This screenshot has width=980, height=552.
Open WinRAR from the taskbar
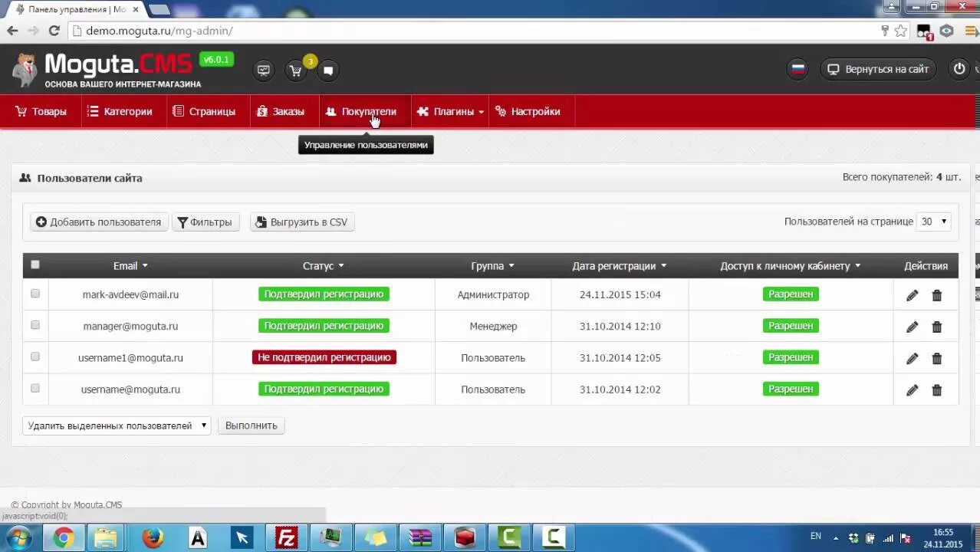coord(420,537)
